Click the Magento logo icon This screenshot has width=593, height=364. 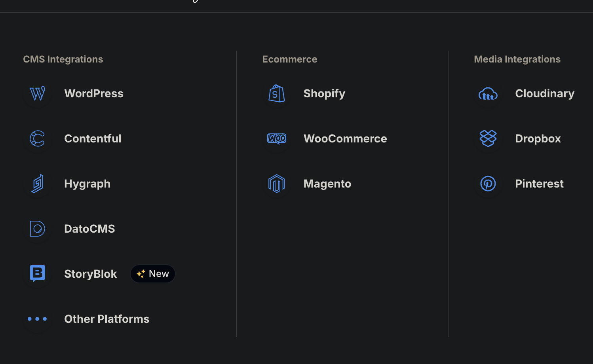coord(277,184)
